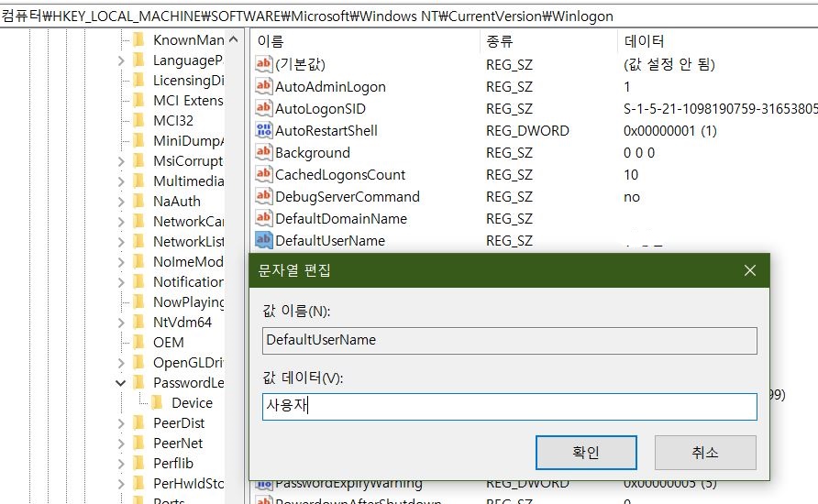Expand the NaAuth tree node
Image resolution: width=818 pixels, height=504 pixels.
point(121,203)
